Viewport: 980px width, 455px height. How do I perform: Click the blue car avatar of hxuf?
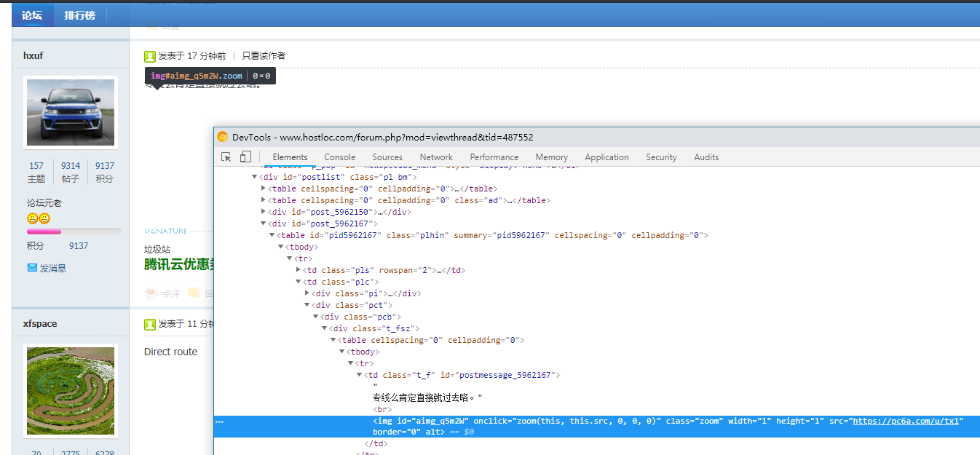(71, 112)
